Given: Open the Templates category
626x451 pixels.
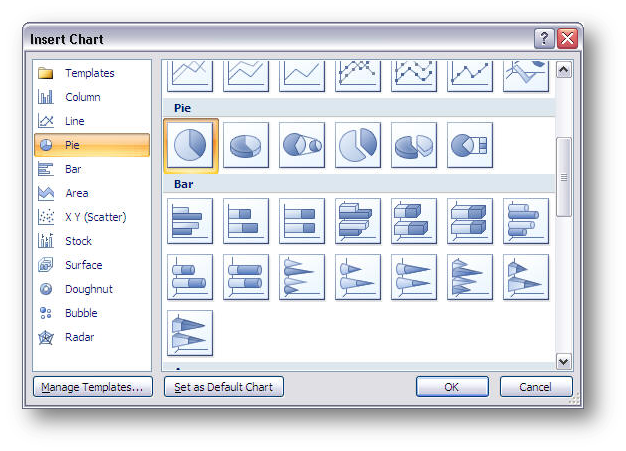Looking at the screenshot, I should [x=89, y=73].
